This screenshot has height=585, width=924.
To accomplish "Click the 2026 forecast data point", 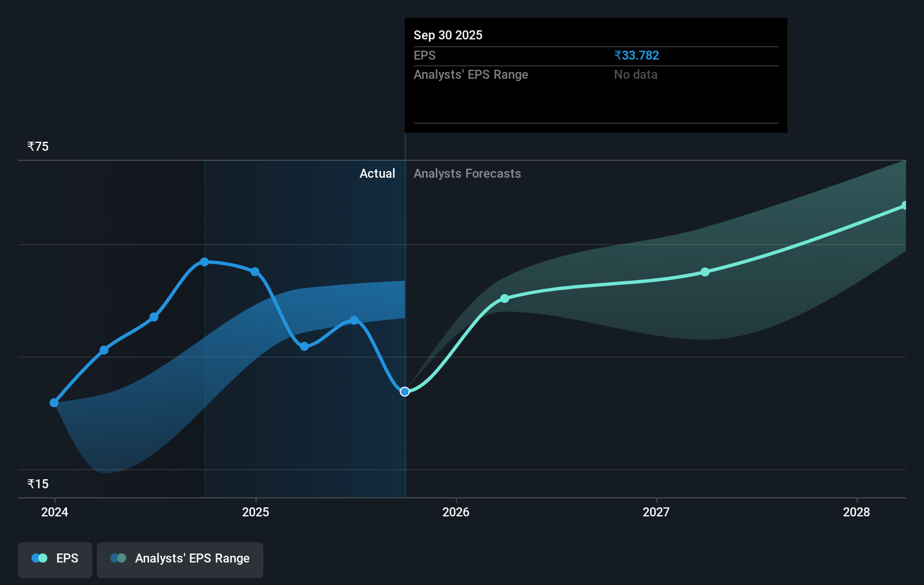I will pyautogui.click(x=504, y=299).
